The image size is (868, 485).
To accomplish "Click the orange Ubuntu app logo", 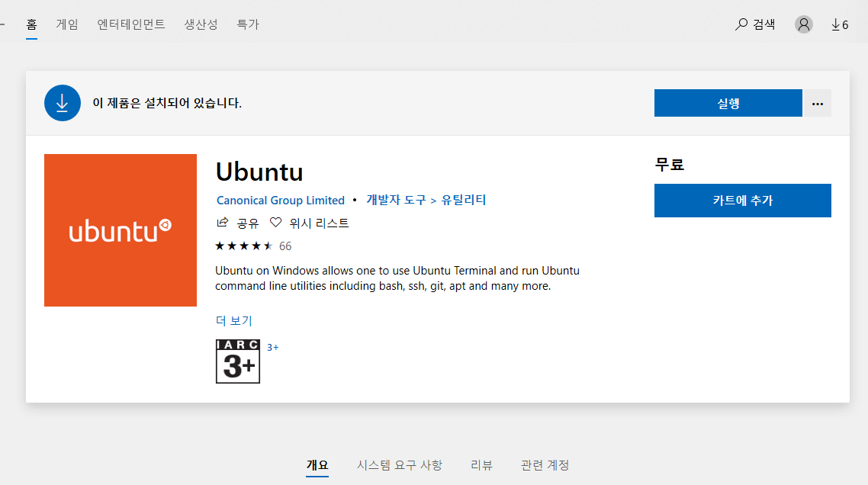I will click(x=121, y=230).
